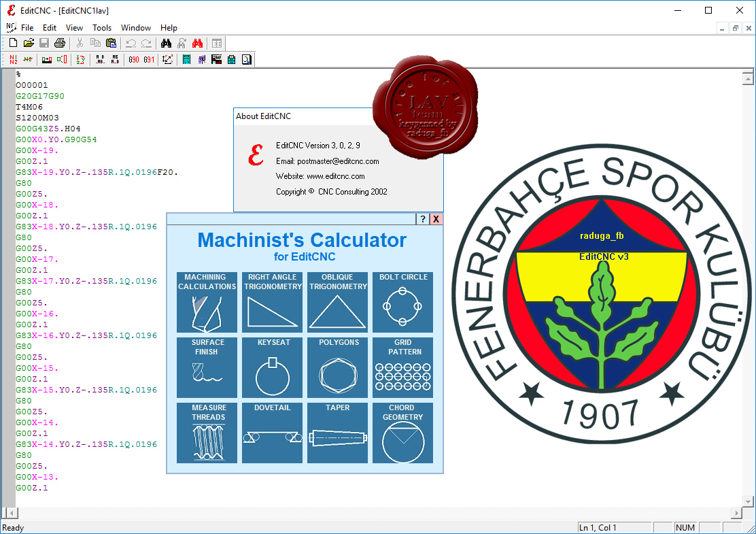
Task: Open the Window menu
Action: pos(135,27)
